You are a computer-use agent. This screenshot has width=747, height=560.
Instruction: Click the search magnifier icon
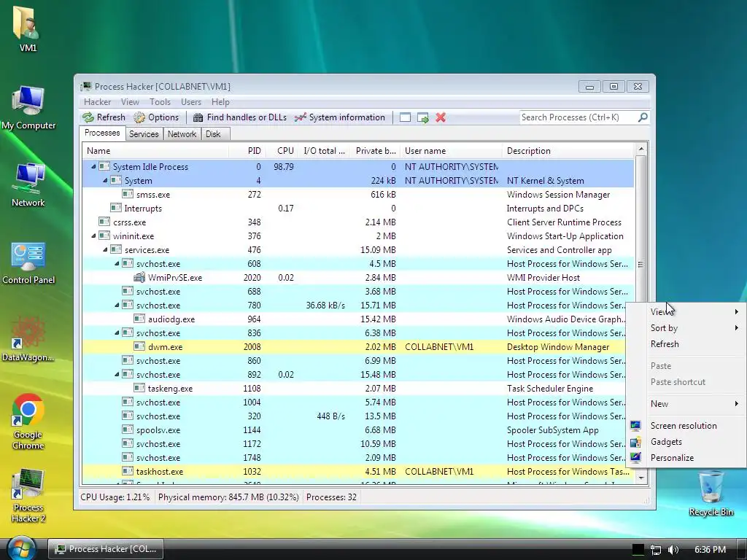click(x=643, y=117)
